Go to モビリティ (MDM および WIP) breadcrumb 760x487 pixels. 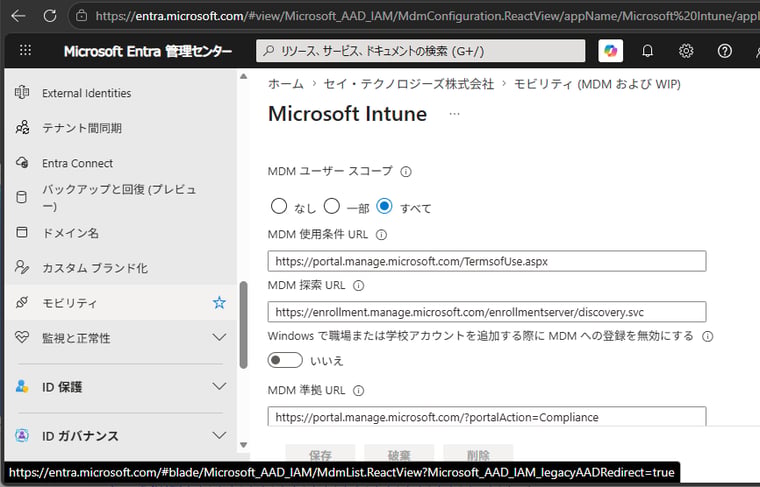pyautogui.click(x=597, y=84)
